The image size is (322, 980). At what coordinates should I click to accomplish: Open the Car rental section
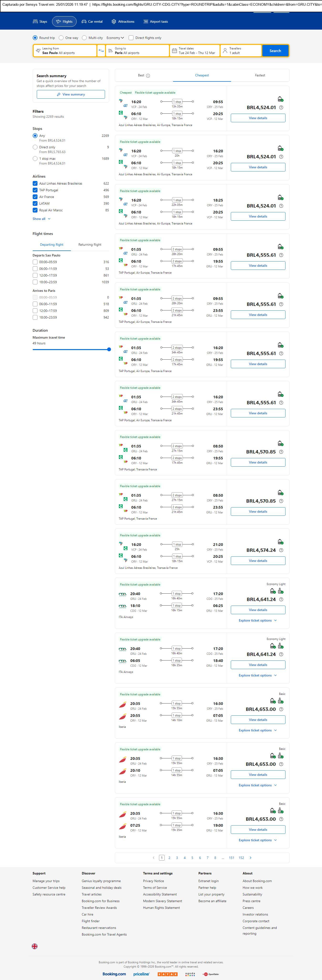[92, 22]
